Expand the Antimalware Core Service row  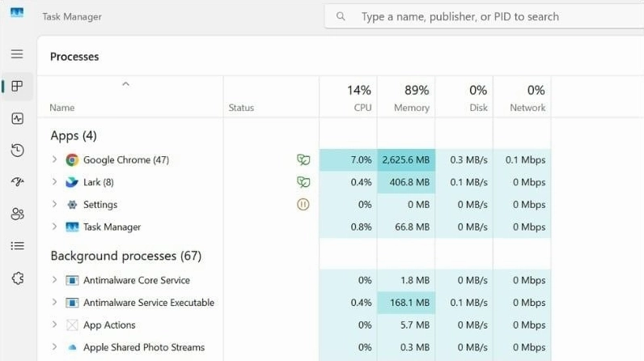[x=54, y=280]
